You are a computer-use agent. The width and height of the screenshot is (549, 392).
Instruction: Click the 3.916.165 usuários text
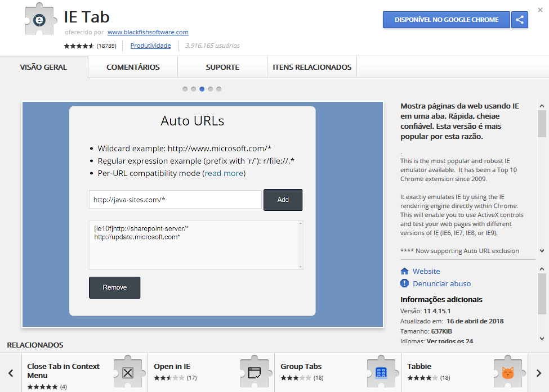tap(212, 46)
